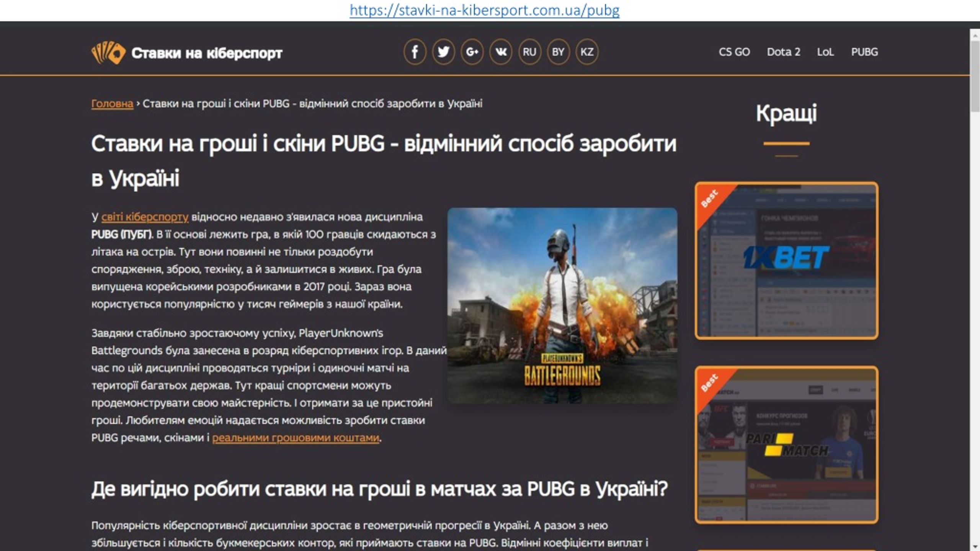
Task: Switch to the RU site version
Action: (529, 52)
